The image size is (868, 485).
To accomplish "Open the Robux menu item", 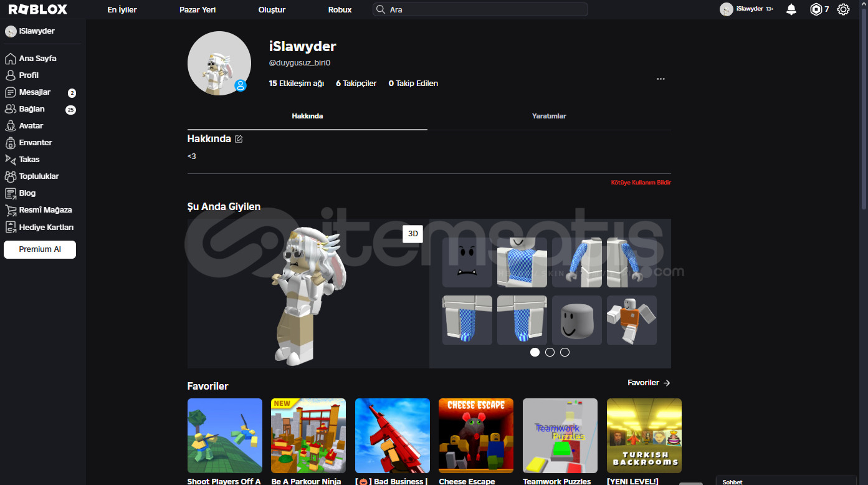I will pos(340,10).
